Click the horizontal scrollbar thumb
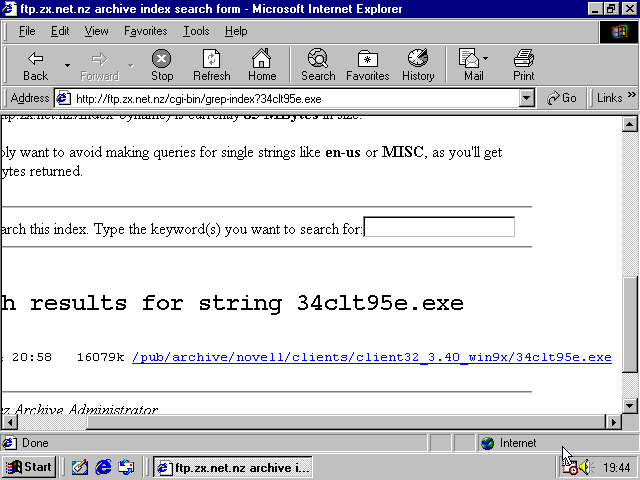 click(346, 422)
